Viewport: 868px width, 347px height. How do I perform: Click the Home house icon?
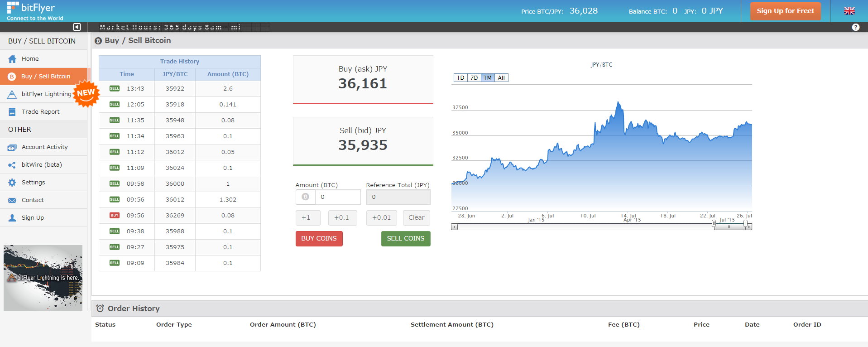(x=12, y=59)
